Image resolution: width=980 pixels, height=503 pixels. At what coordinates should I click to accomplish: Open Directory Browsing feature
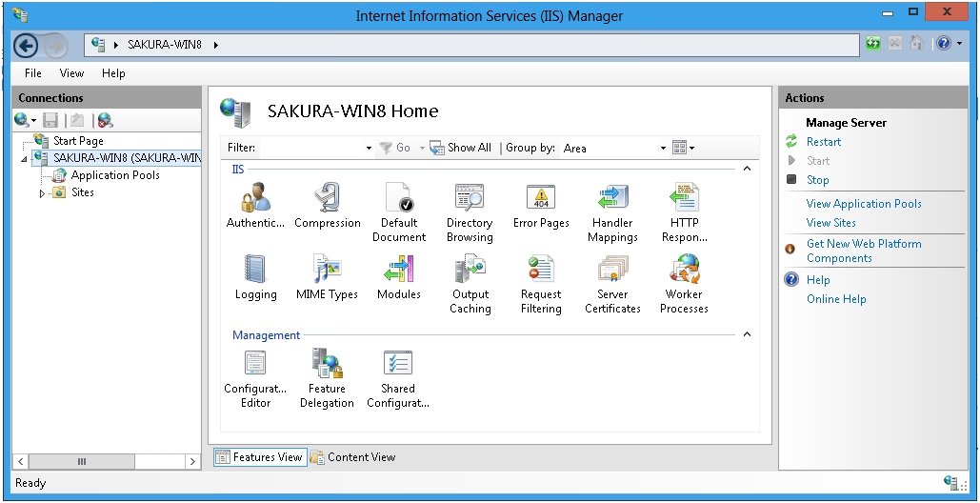tap(470, 213)
